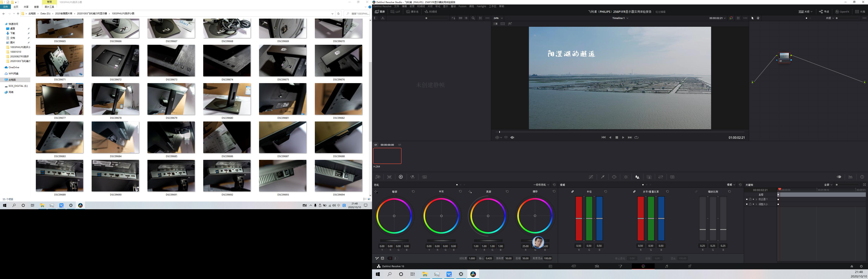Toggle the 校正器 1 lock icon
Screen dimensions: 868x279
[x=750, y=199]
